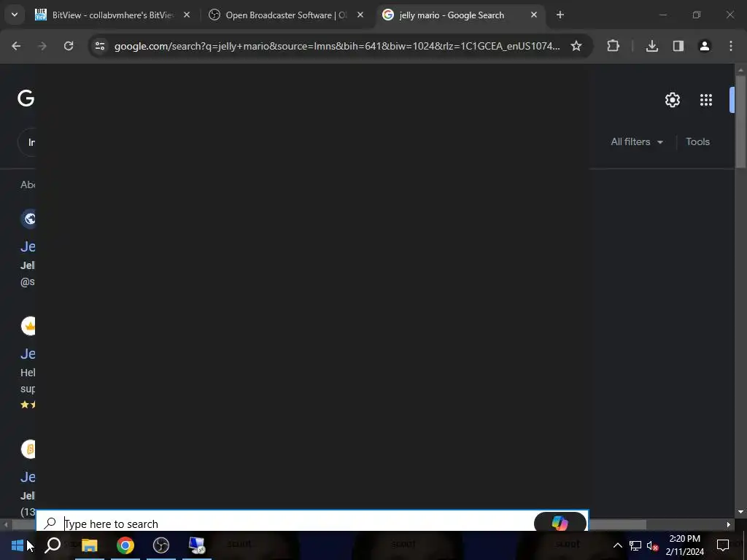This screenshot has height=560, width=747.
Task: Click the Google logo
Action: [x=26, y=98]
